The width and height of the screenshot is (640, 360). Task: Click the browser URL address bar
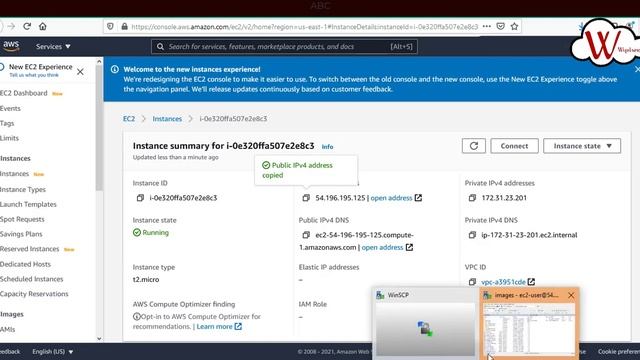[x=304, y=27]
